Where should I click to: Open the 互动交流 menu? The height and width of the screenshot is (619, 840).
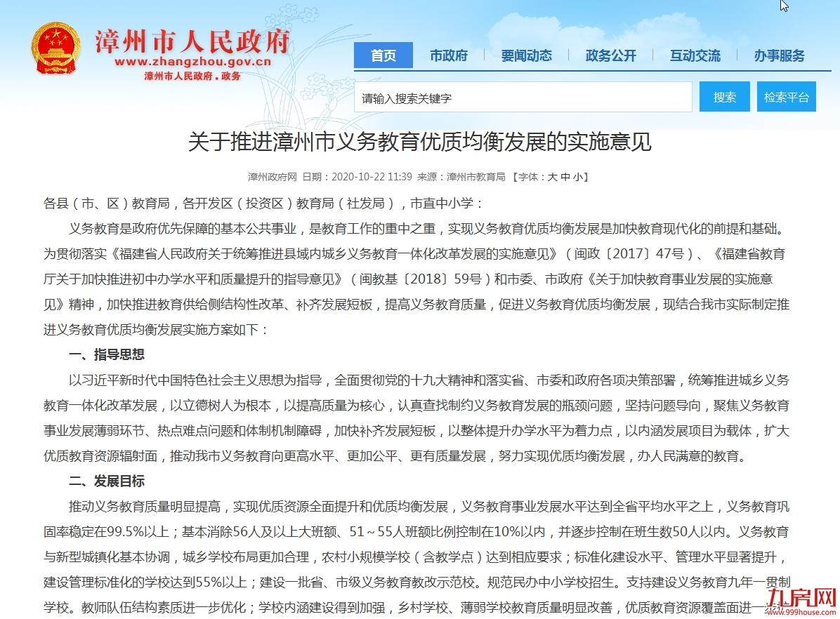click(695, 55)
